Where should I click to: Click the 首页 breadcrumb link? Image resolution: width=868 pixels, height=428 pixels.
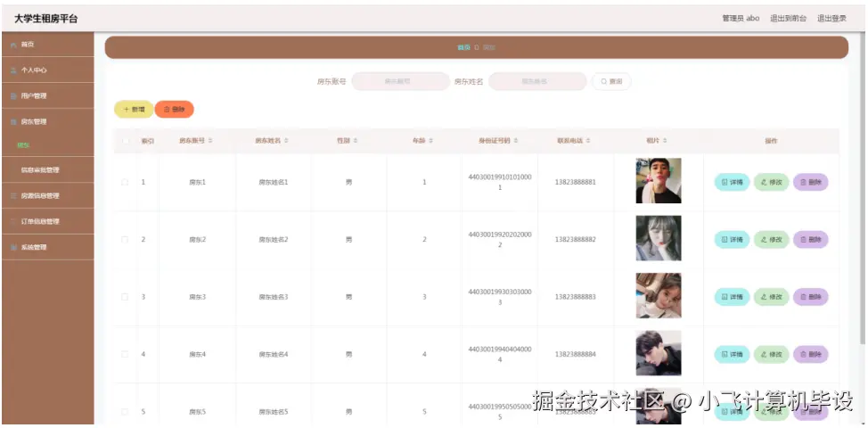[464, 47]
